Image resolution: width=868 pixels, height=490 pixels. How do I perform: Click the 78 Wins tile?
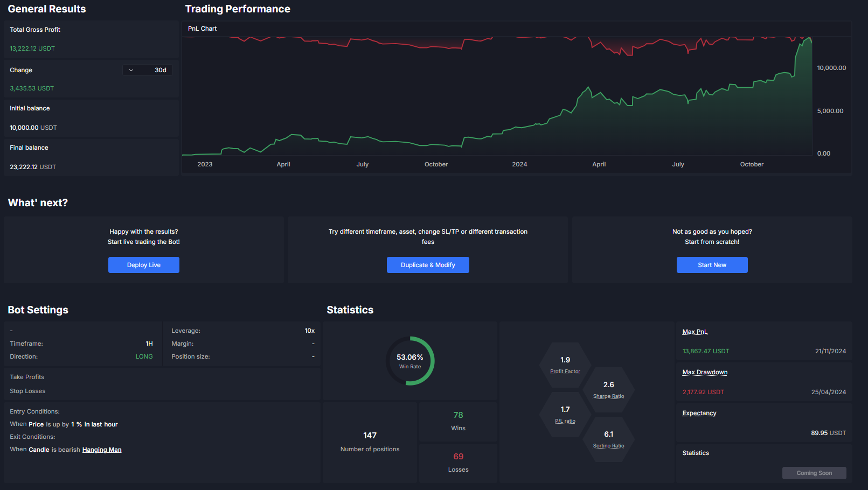(x=458, y=422)
